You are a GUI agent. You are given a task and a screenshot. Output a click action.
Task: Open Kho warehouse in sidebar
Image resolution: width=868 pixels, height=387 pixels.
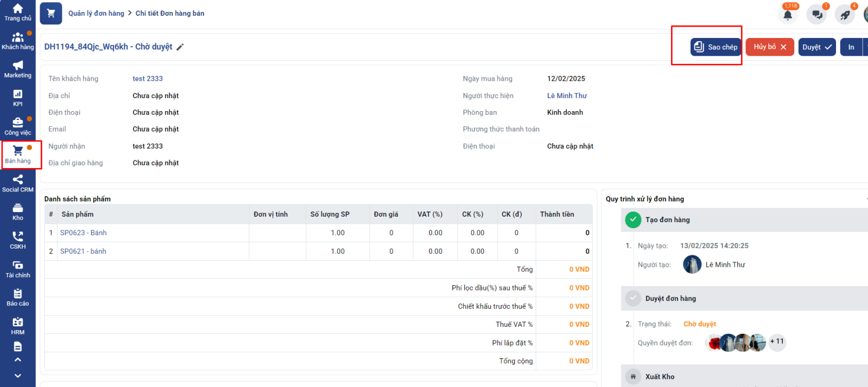pos(18,212)
